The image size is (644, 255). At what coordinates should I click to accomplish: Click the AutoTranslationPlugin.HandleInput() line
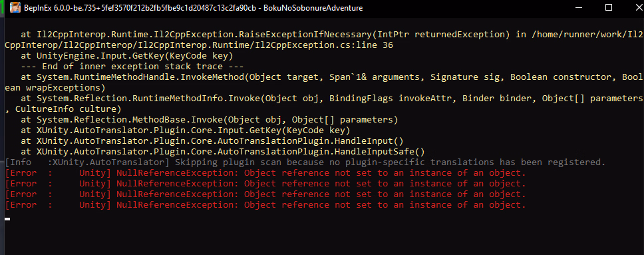tap(212, 142)
